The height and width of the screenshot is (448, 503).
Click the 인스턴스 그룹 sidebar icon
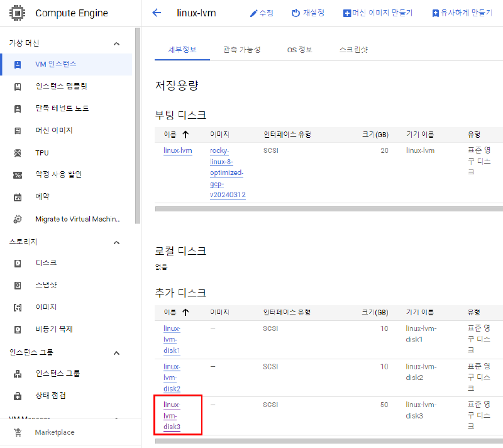pos(18,374)
